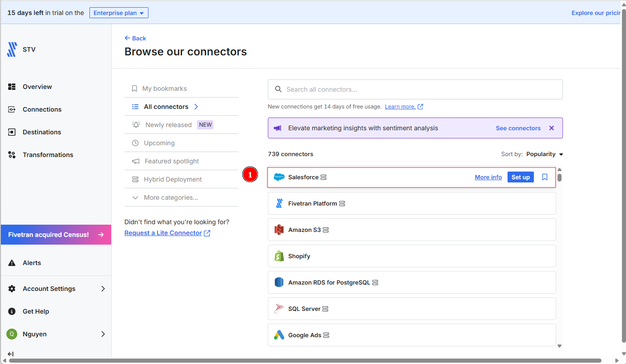This screenshot has height=364, width=626.
Task: Open the Enterprise plan dropdown
Action: [118, 13]
